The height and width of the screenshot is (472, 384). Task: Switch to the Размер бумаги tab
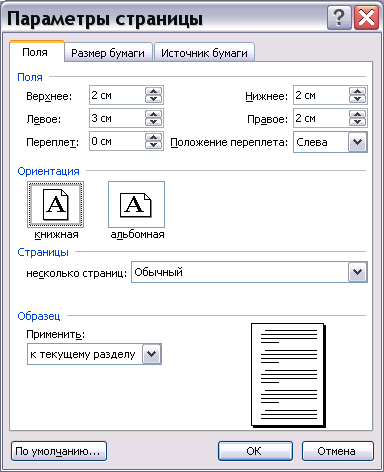point(108,53)
